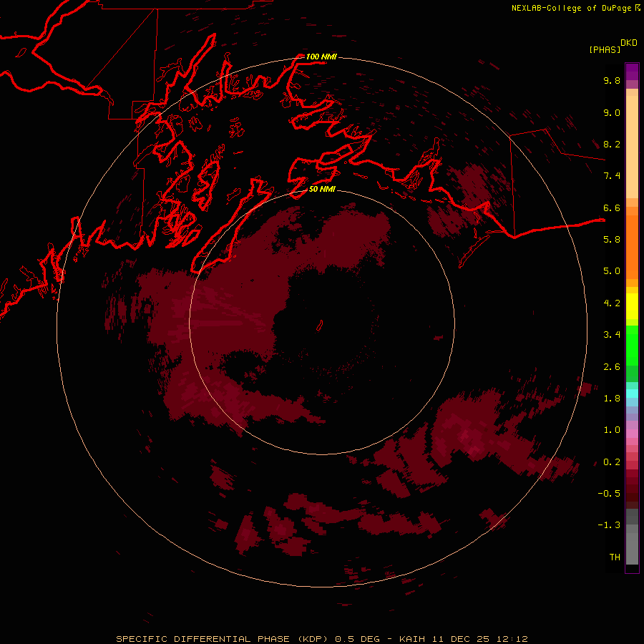Click the 1.8 scale label

[612, 399]
